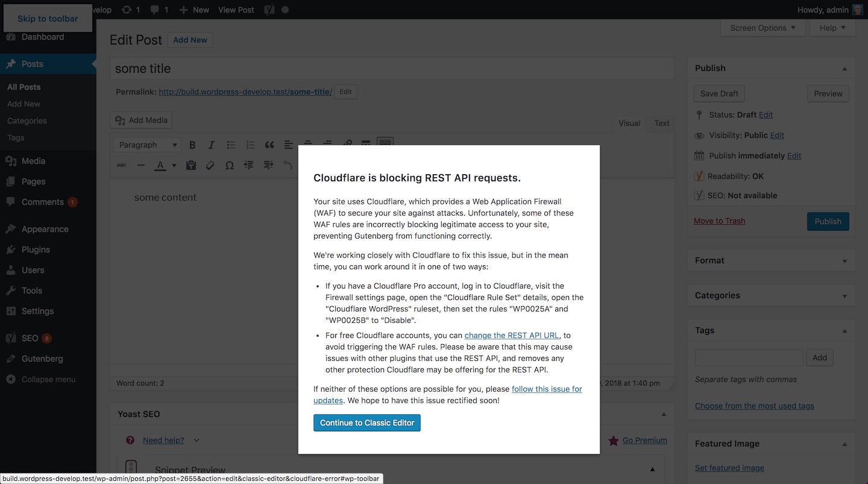Open the Screen Options dropdown

click(x=763, y=28)
